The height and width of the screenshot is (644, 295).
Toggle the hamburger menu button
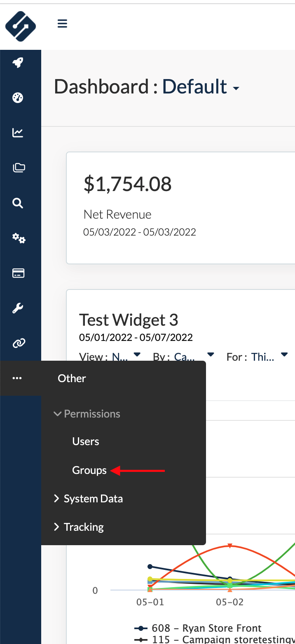62,24
